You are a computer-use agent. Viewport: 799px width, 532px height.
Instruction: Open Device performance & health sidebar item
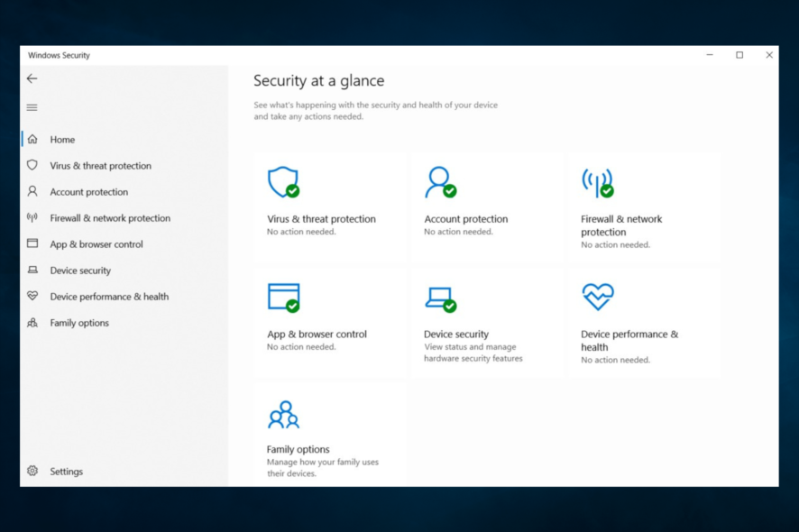click(109, 297)
